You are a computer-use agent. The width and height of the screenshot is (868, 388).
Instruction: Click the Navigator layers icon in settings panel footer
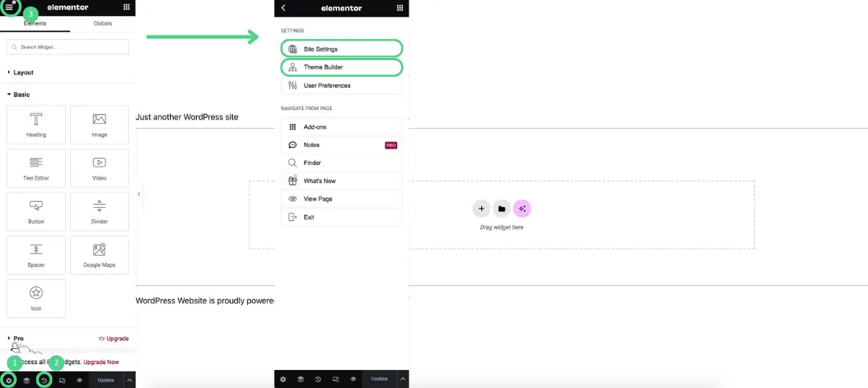[x=300, y=379]
